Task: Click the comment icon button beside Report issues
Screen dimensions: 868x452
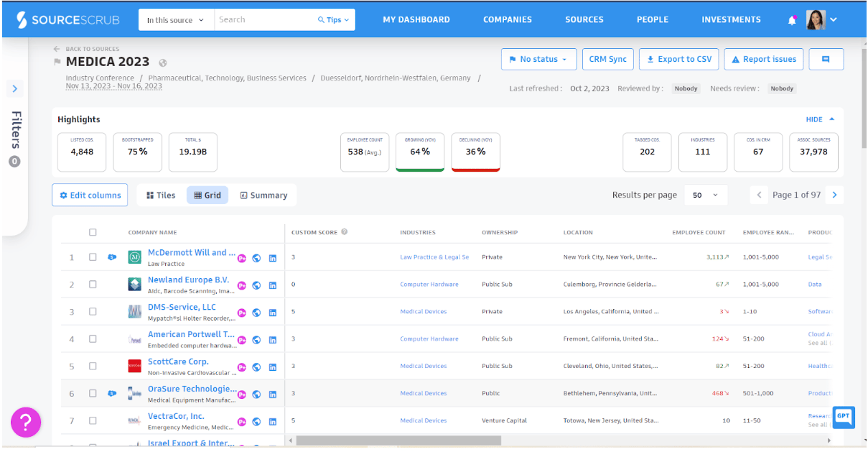Action: pyautogui.click(x=826, y=60)
